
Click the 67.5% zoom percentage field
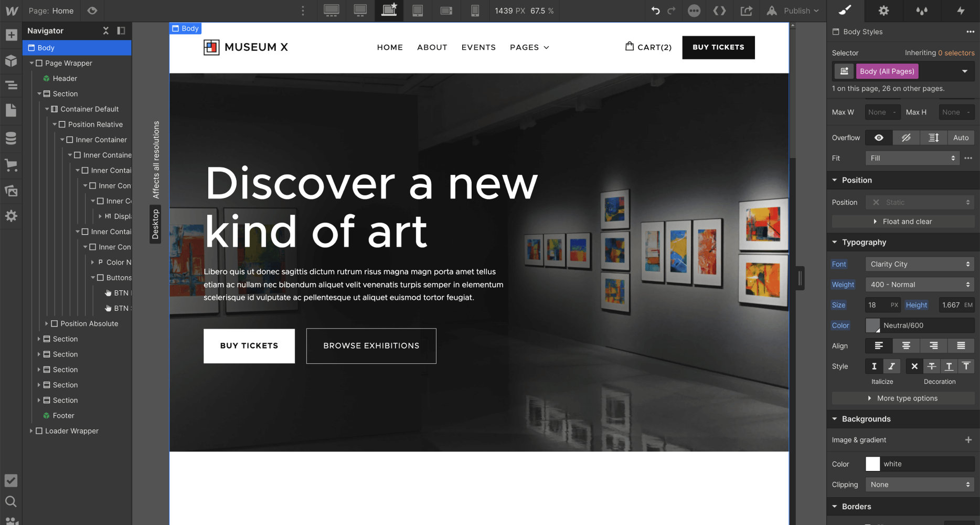pos(540,10)
